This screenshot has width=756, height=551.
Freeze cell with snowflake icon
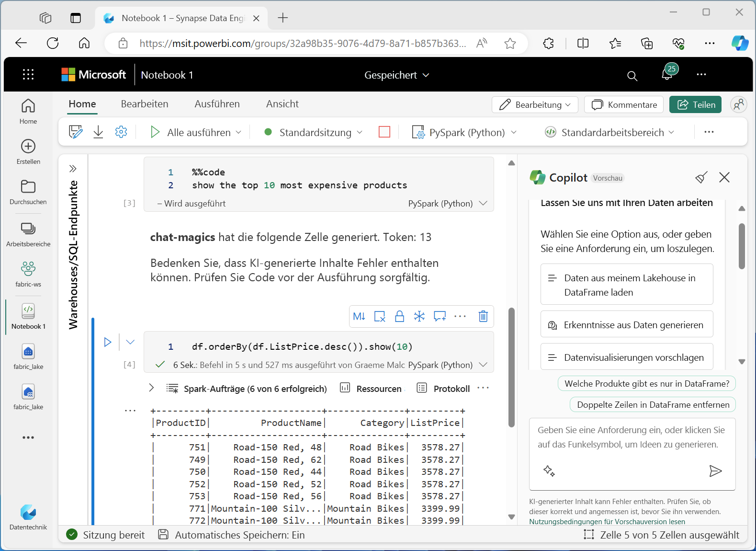point(419,316)
